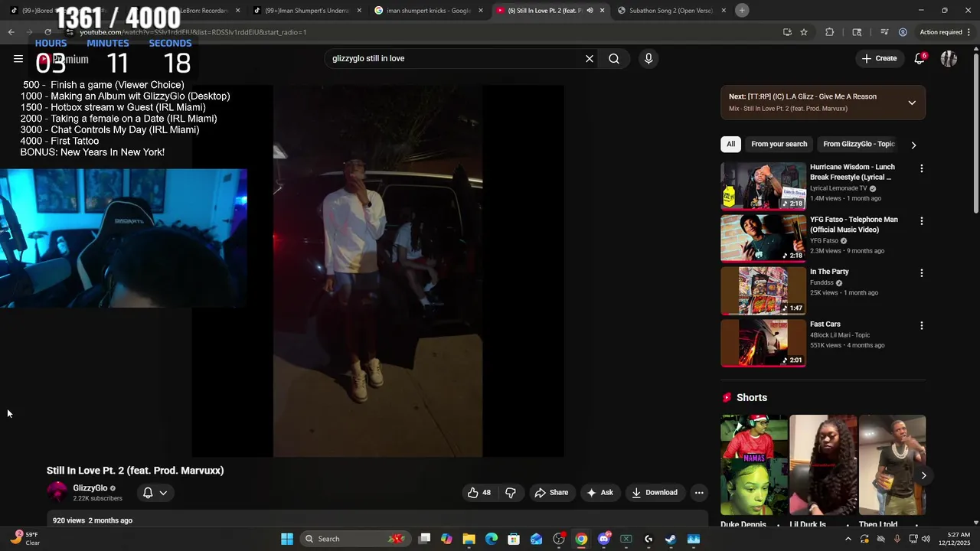The height and width of the screenshot is (551, 980).
Task: Start voice search with the microphone
Action: 648,59
